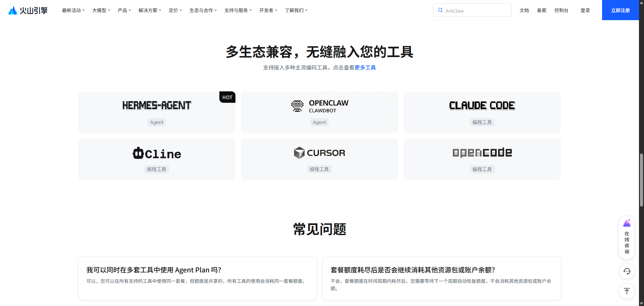Go to 文档 in the header
Screen dimensions: 644x306
point(524,10)
